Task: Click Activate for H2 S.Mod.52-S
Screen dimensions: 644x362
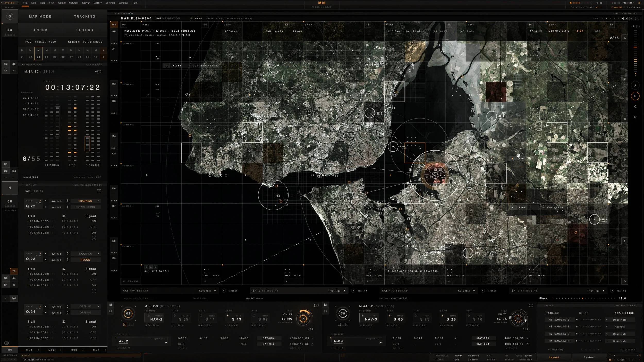Action: (619, 327)
